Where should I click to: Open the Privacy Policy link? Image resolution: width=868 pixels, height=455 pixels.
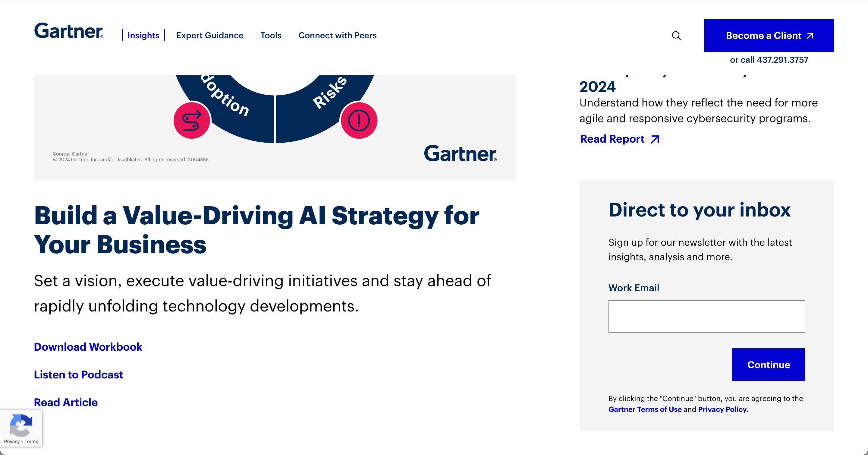point(723,409)
